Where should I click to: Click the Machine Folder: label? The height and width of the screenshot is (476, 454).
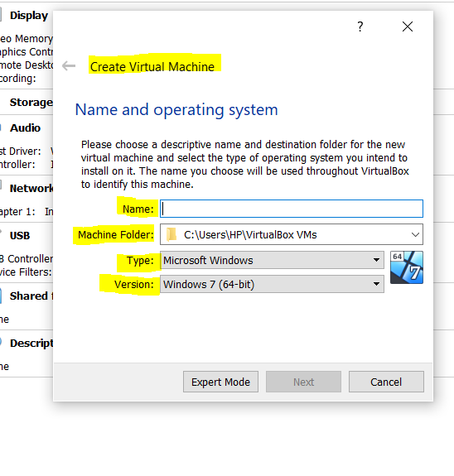(x=116, y=234)
